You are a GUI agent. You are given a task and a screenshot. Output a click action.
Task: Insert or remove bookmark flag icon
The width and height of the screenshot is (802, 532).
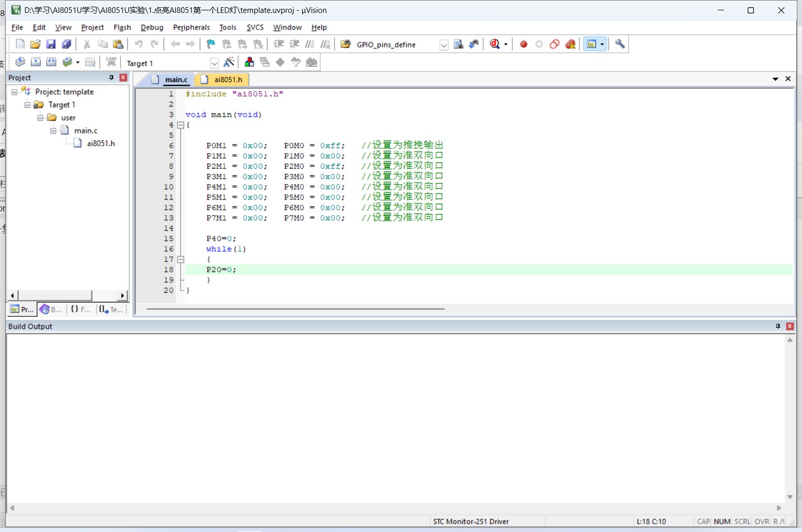coord(211,44)
